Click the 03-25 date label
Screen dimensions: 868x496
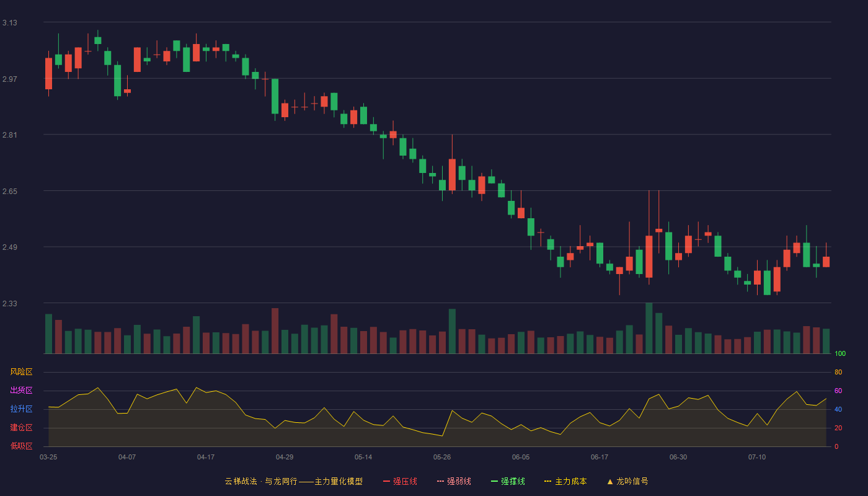point(48,457)
